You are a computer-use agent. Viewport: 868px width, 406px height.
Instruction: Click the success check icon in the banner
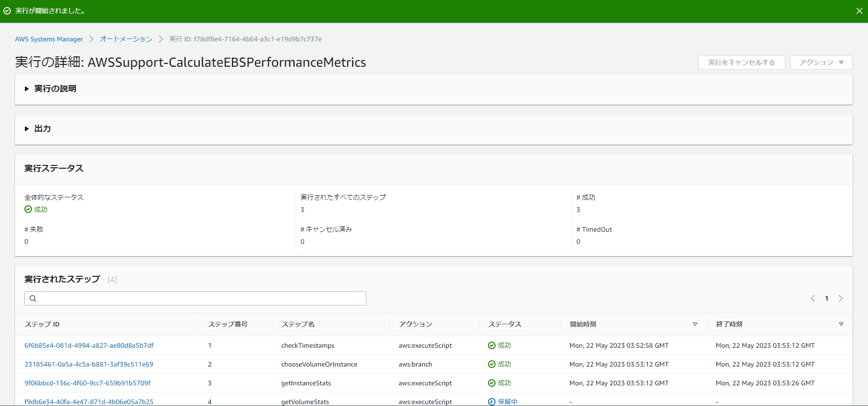coord(7,11)
